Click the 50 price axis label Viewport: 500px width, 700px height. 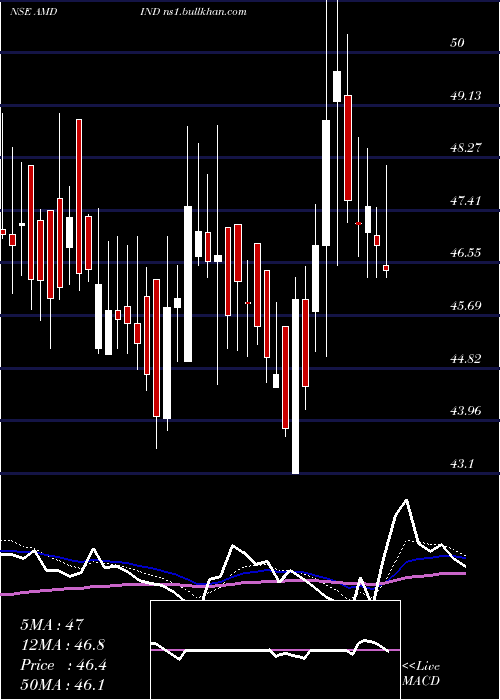(x=458, y=42)
